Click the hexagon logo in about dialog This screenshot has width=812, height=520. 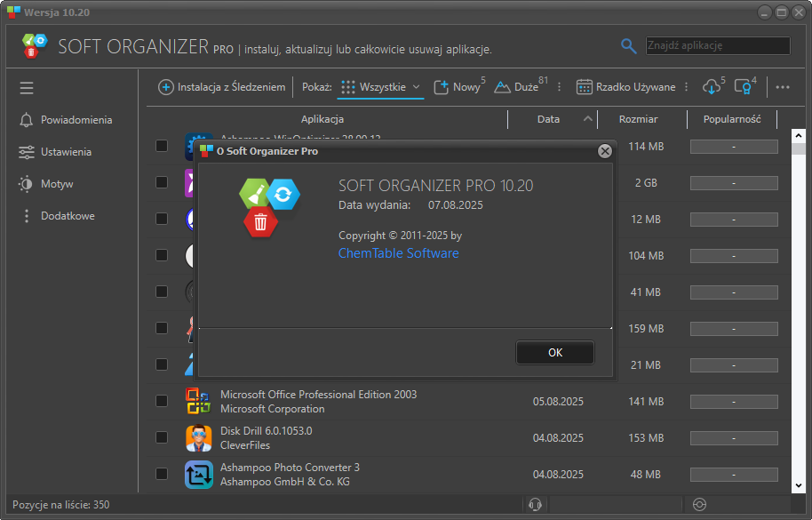(x=269, y=208)
